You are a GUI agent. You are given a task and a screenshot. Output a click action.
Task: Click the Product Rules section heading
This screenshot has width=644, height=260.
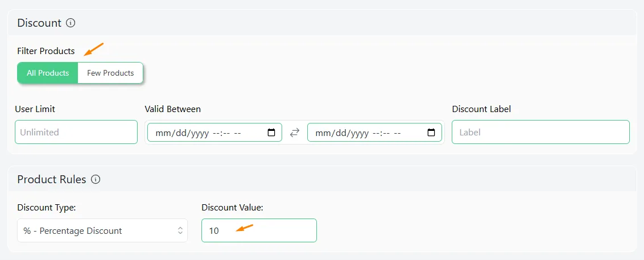[x=52, y=179]
